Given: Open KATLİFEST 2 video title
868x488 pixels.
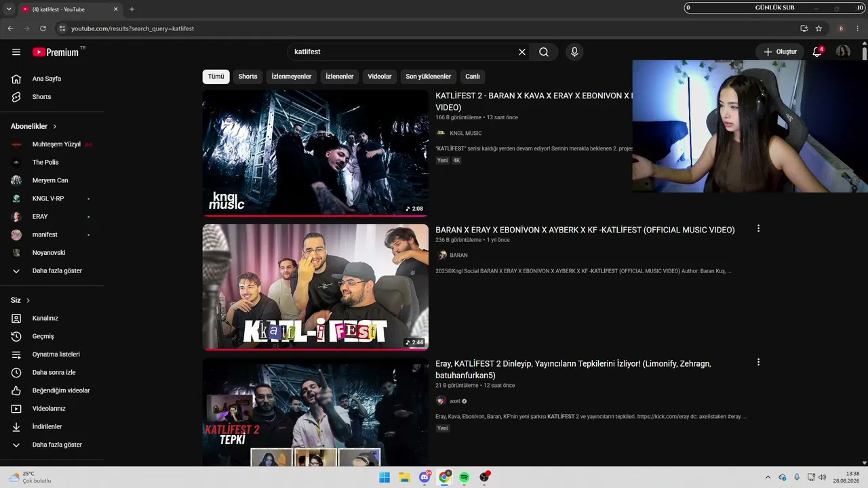Looking at the screenshot, I should coord(534,102).
